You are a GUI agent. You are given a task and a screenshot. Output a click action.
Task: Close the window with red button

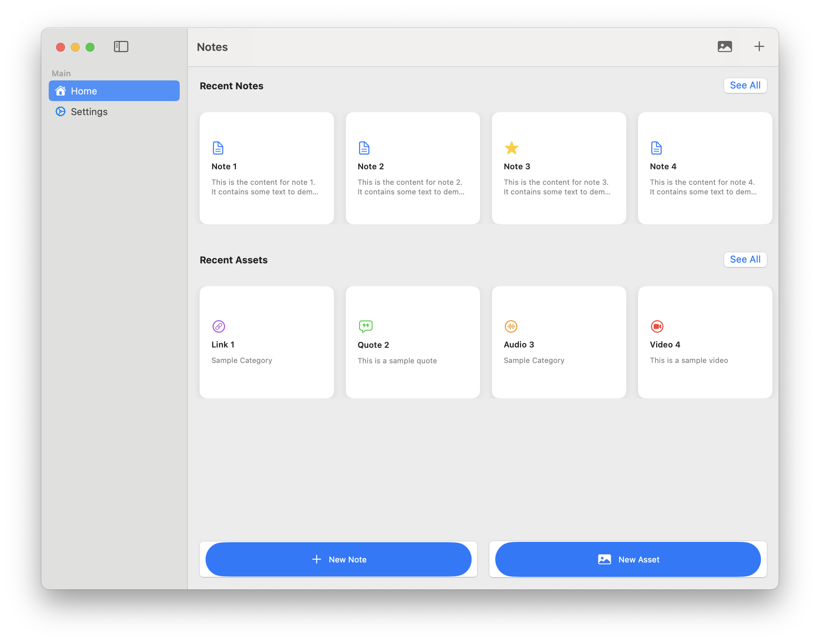click(x=61, y=47)
